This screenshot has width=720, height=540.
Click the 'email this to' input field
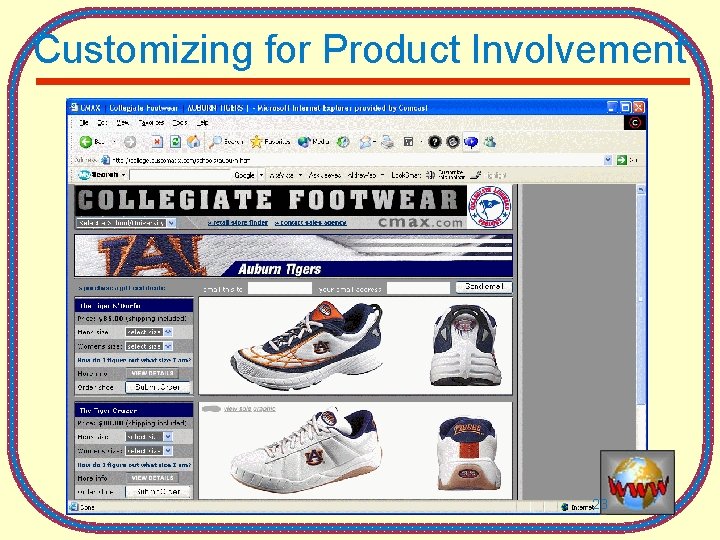[280, 288]
